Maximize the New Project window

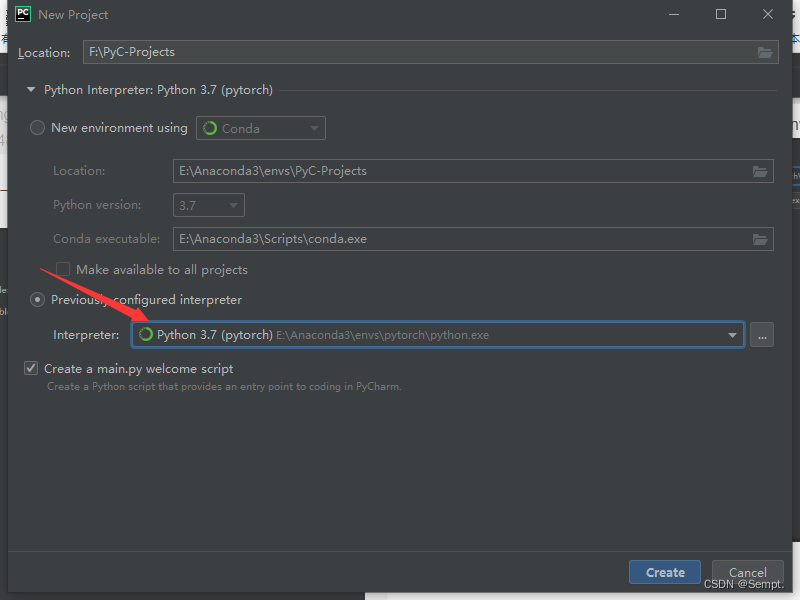721,14
